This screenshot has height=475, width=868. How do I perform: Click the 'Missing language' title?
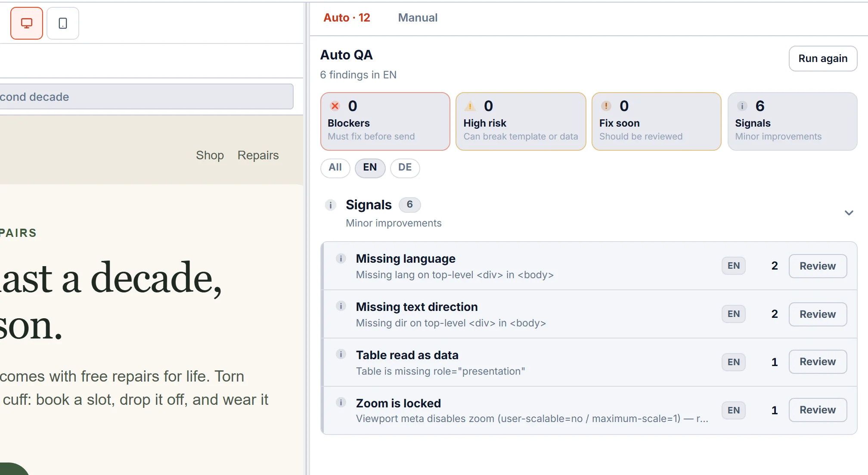tap(406, 258)
